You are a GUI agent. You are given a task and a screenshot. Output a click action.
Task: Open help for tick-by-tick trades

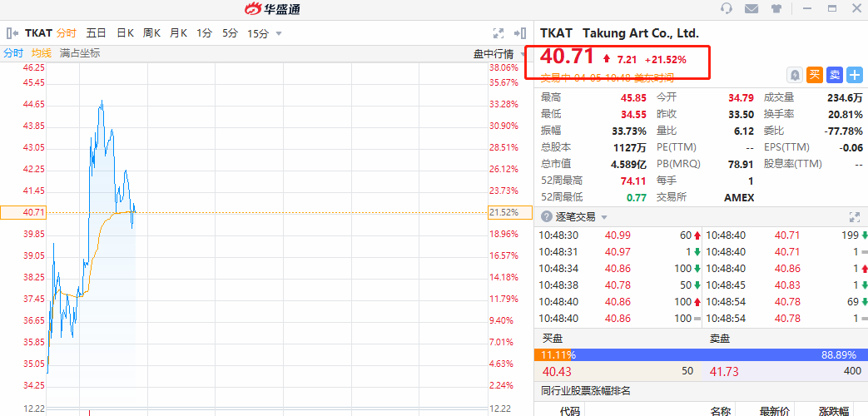[547, 217]
